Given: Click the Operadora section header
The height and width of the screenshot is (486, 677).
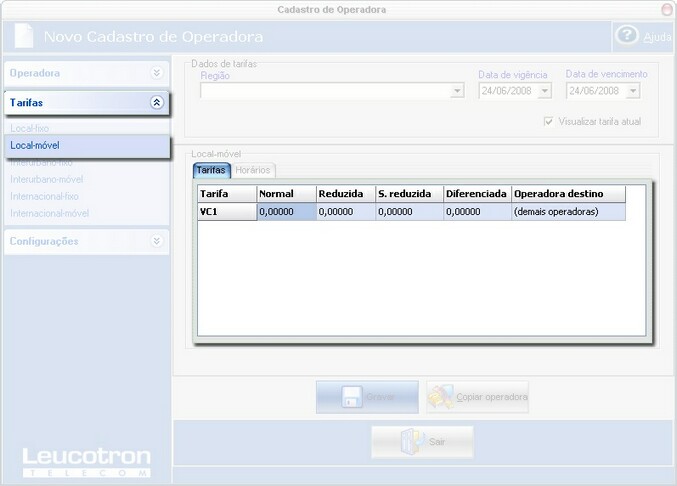Looking at the screenshot, I should [x=87, y=73].
